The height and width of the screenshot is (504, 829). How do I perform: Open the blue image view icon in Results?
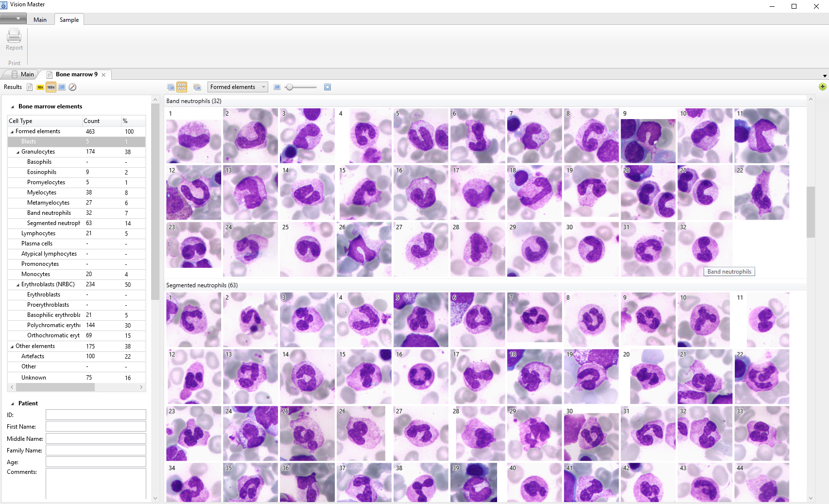click(62, 87)
